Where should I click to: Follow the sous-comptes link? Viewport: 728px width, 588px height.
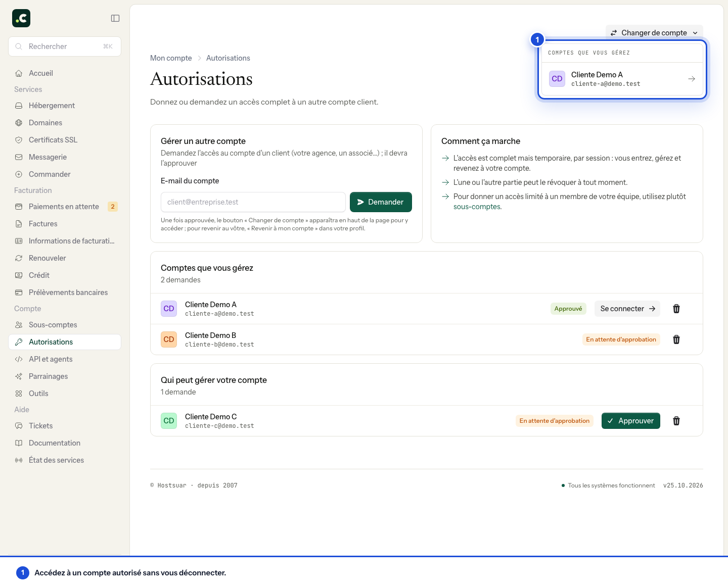(x=477, y=207)
